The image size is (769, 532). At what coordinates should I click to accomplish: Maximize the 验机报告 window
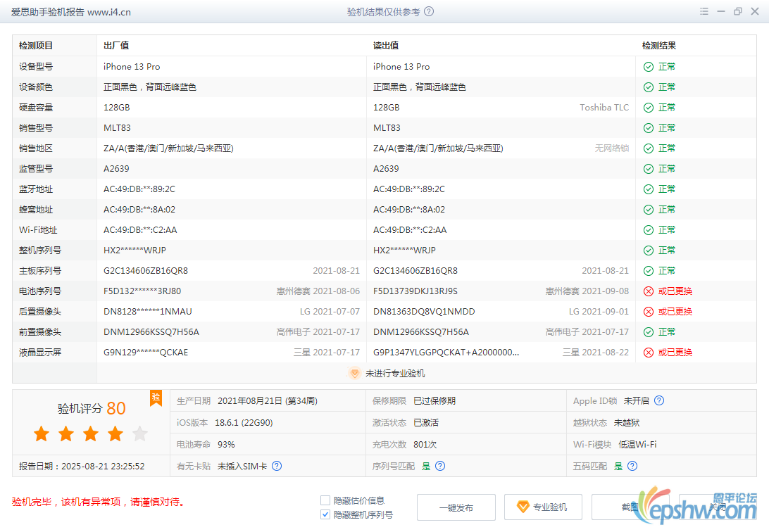[737, 11]
